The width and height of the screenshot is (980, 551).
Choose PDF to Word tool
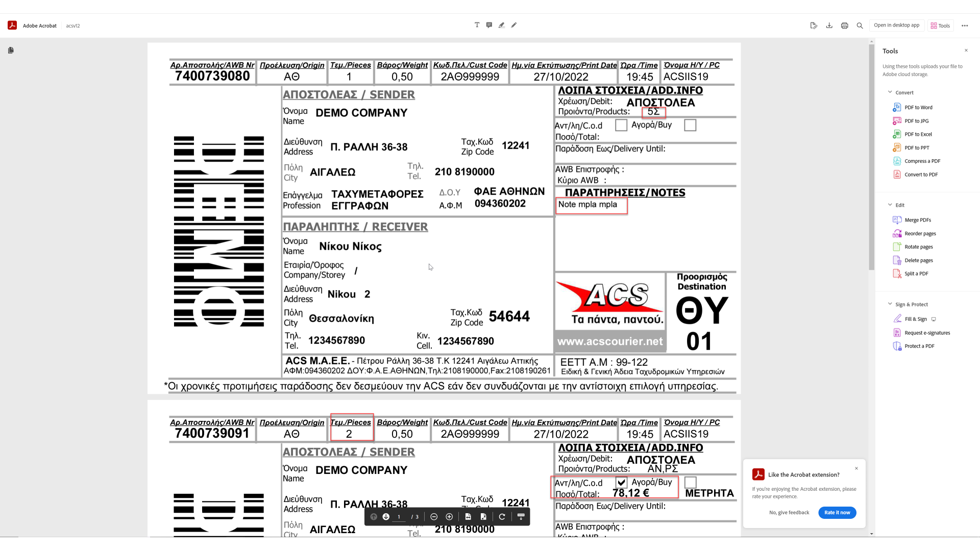coord(918,108)
